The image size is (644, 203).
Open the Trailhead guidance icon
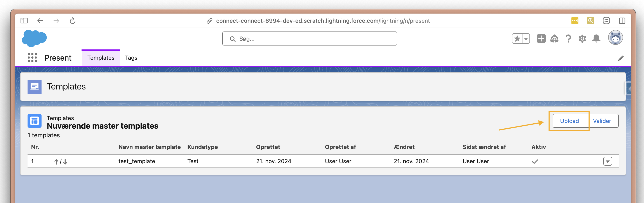pos(554,38)
